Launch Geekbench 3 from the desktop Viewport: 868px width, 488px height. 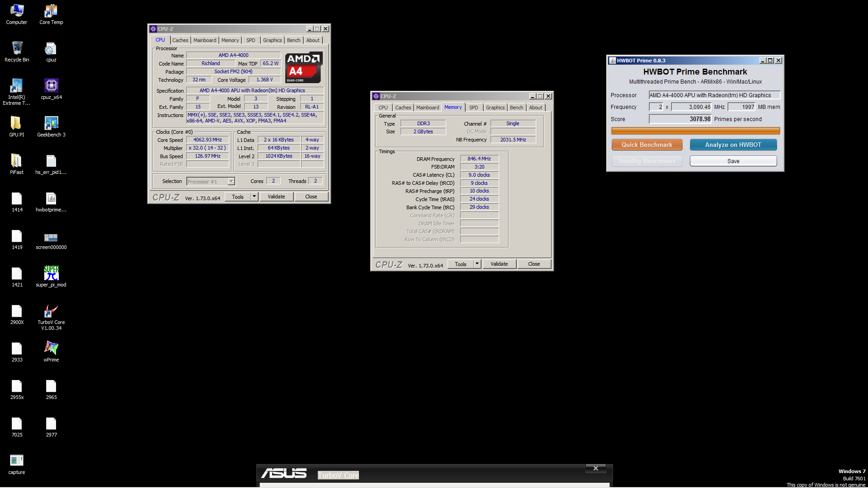tap(51, 127)
